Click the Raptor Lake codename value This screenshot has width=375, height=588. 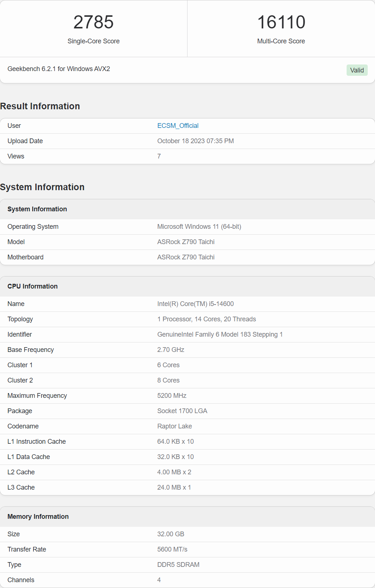coord(174,426)
